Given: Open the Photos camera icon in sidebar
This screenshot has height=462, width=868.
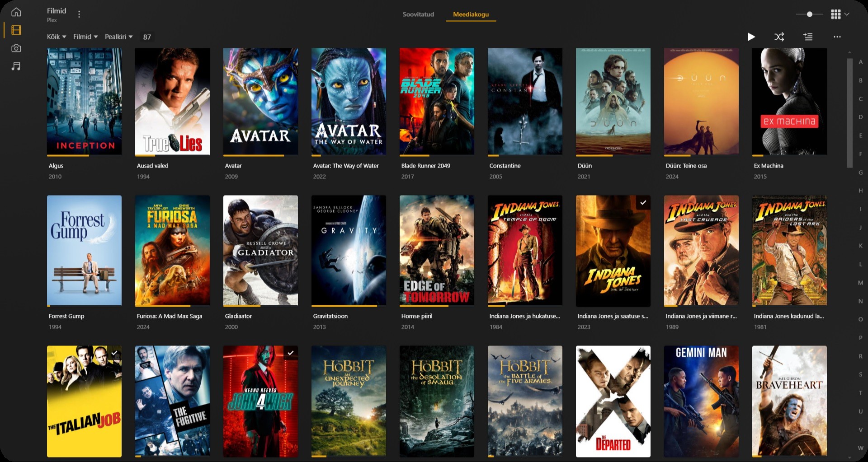Looking at the screenshot, I should point(16,48).
